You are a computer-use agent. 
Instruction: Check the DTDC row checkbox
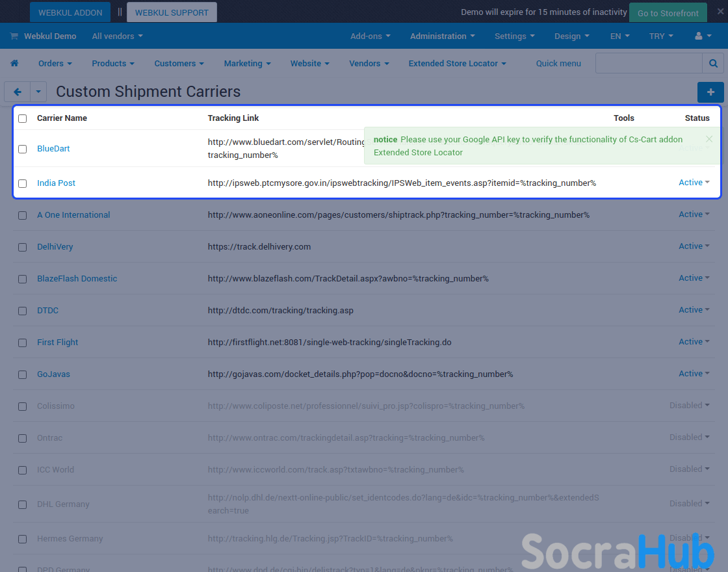pos(22,311)
